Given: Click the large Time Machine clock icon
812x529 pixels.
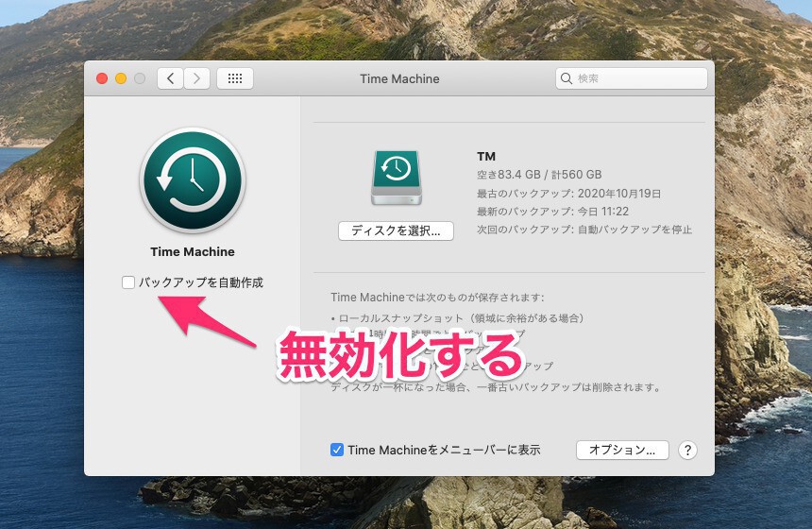Looking at the screenshot, I should pos(193,180).
